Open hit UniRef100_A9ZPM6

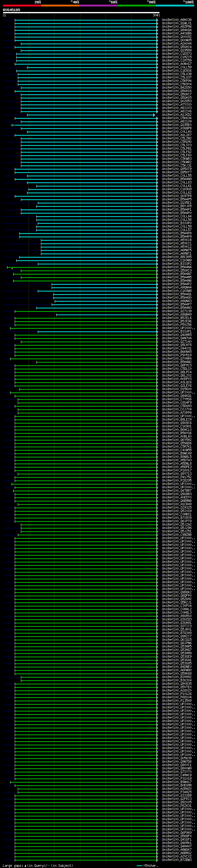(177, 26)
